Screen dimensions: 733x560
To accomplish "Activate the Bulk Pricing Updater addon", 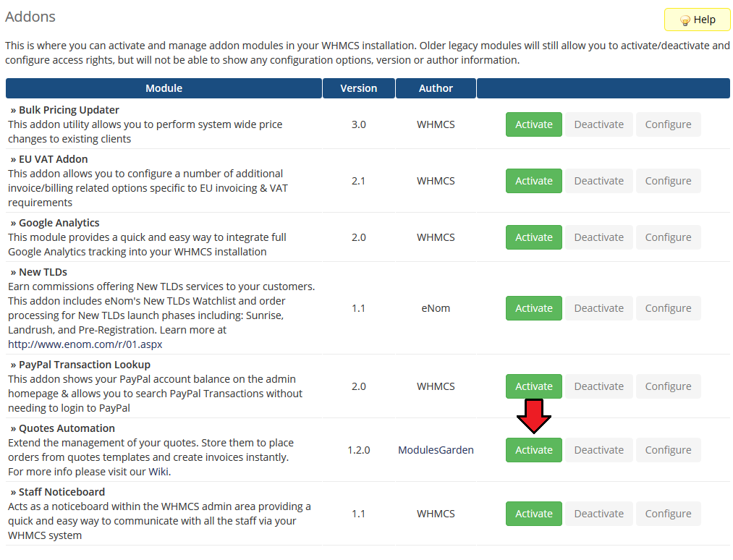I will [534, 124].
